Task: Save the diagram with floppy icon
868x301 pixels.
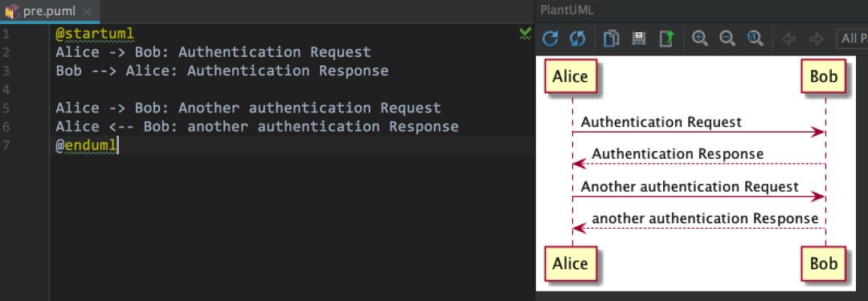Action: [639, 39]
